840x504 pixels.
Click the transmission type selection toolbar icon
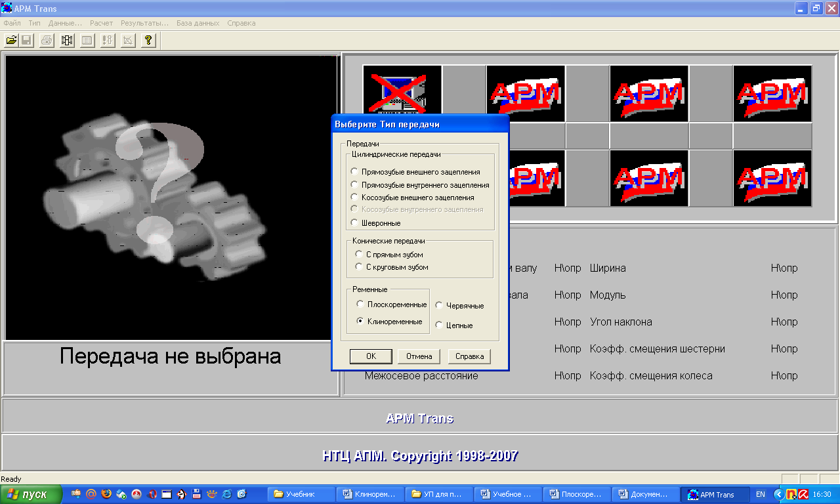(67, 41)
